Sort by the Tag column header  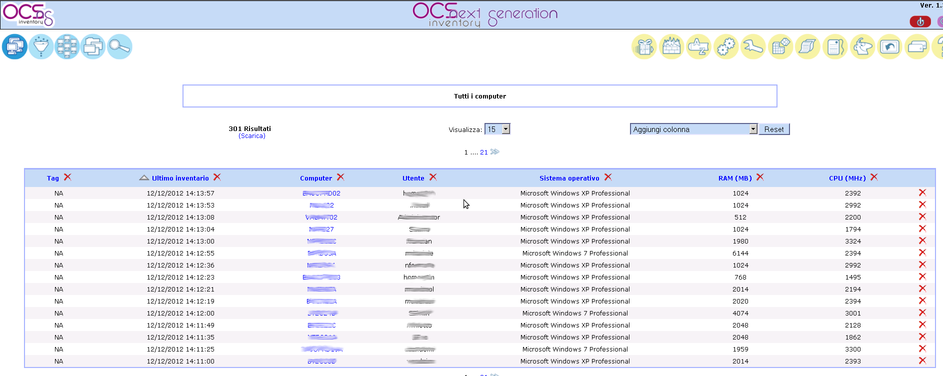53,178
